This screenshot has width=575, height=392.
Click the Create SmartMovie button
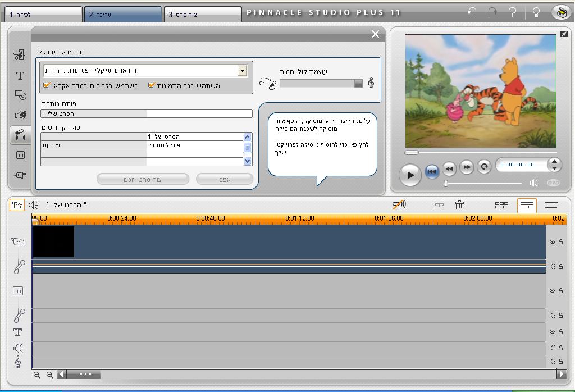click(143, 179)
